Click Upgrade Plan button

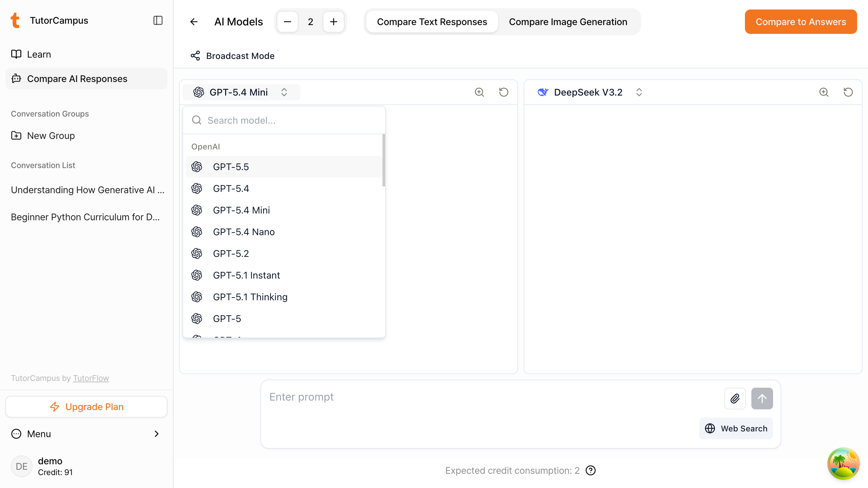coord(86,407)
